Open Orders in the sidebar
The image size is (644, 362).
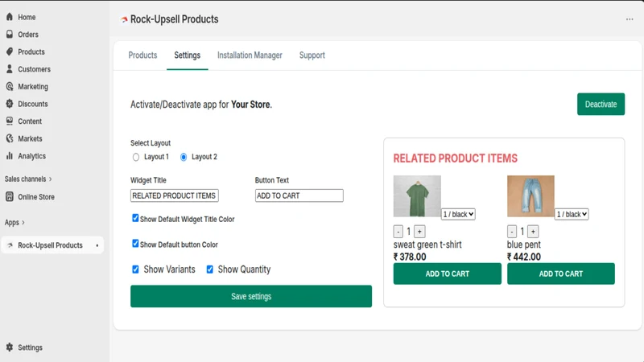pyautogui.click(x=28, y=35)
